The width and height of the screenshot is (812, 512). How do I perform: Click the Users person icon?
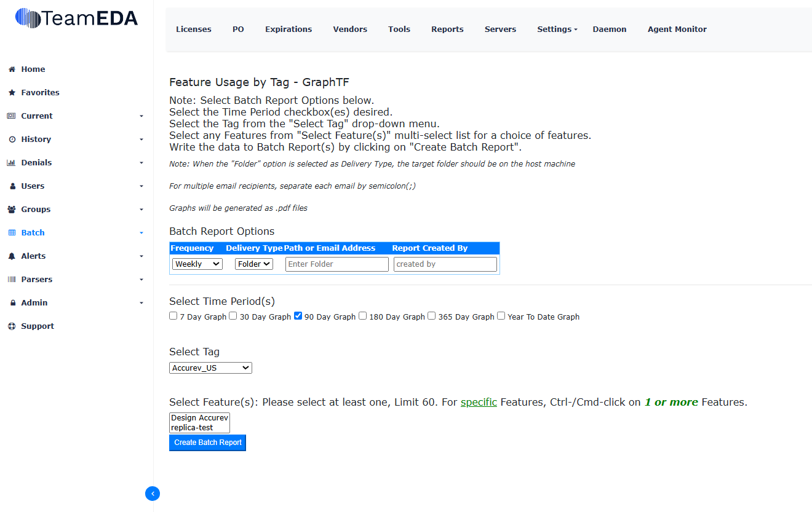(x=11, y=186)
